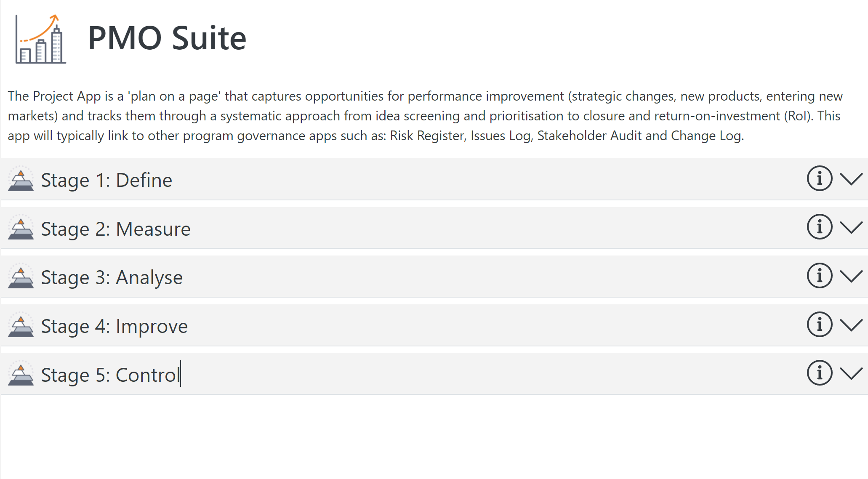868x479 pixels.
Task: Expand Stage 1: Define chevron
Action: click(851, 179)
